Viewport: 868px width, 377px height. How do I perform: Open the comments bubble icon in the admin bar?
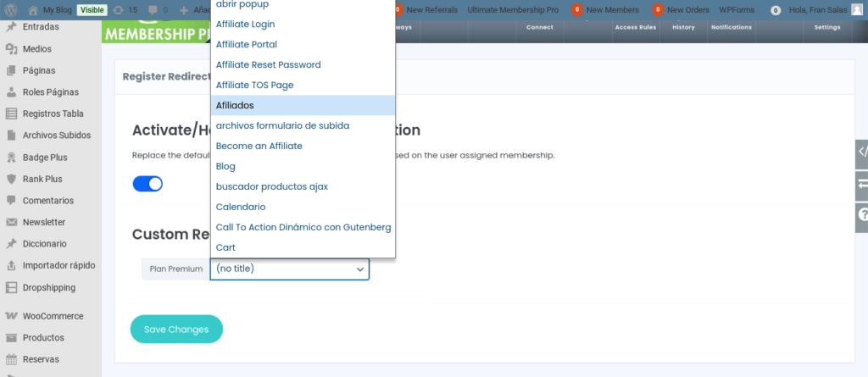153,10
